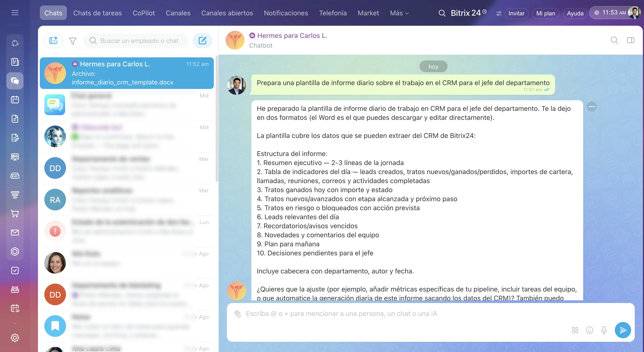
Task: Open the Webmail envelope sidebar icon
Action: click(15, 232)
